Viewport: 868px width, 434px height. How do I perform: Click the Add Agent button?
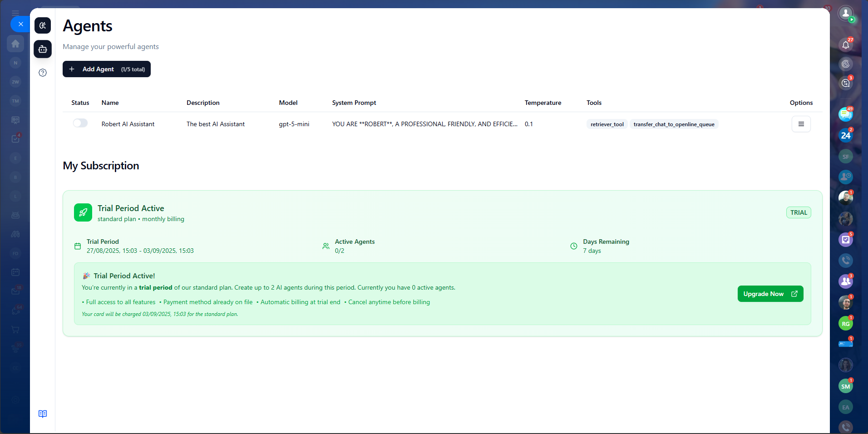point(107,69)
